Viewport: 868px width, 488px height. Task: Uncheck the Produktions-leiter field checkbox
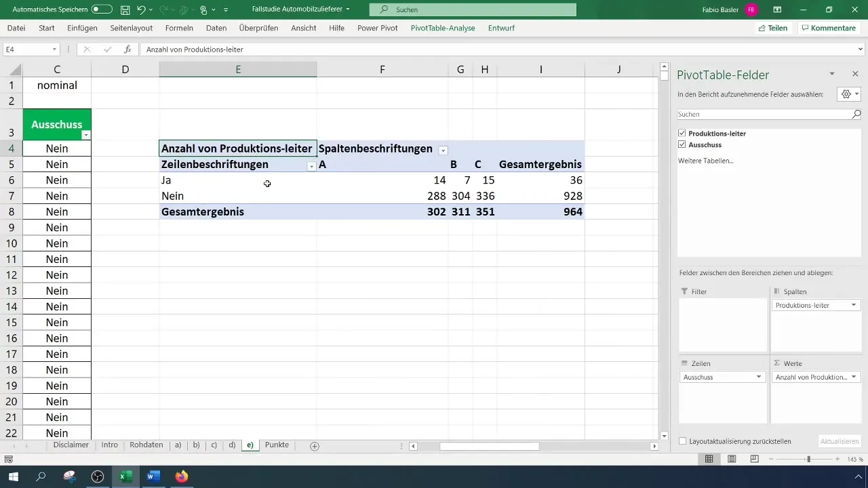(682, 134)
